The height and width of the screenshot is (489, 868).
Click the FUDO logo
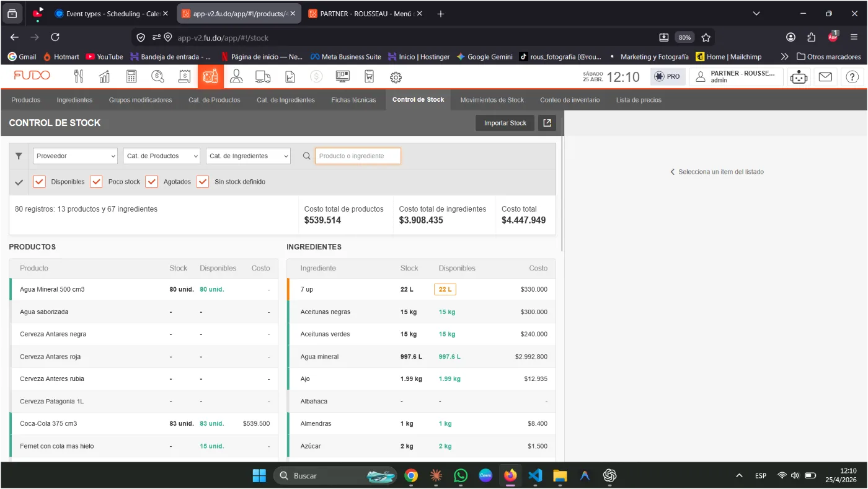pyautogui.click(x=32, y=76)
